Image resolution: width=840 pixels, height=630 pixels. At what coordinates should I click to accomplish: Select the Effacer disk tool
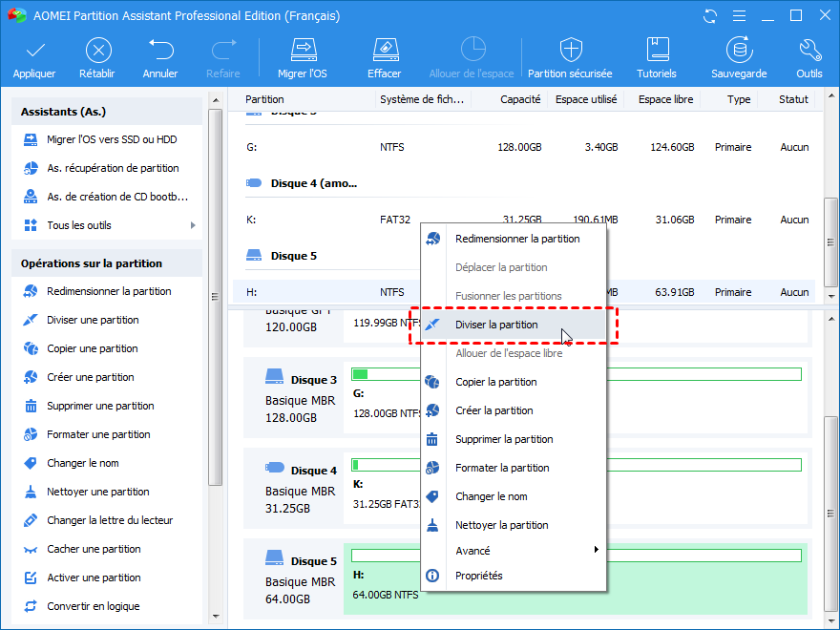[384, 51]
